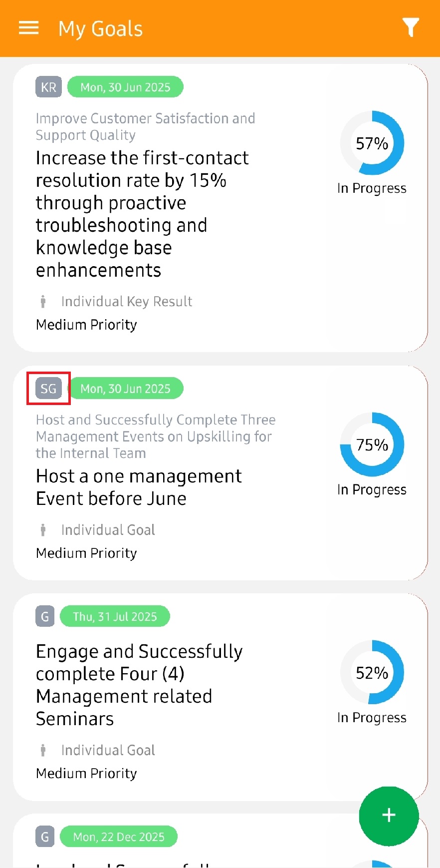Click the Thu, 31 Jul 2025 date chip
440x868 pixels.
tap(115, 616)
